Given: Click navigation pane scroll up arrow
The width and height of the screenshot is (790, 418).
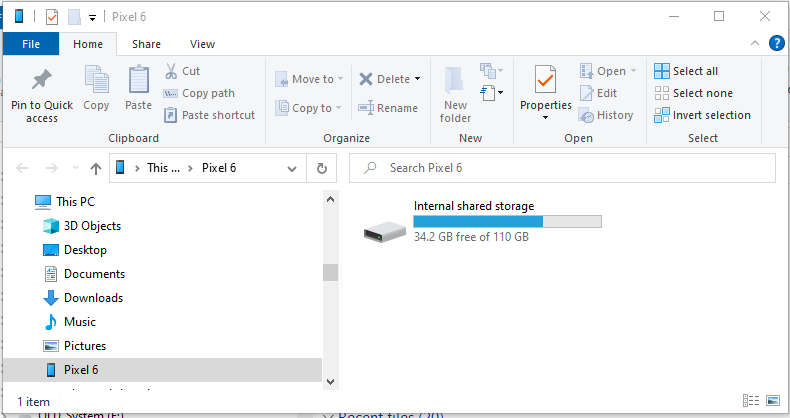Looking at the screenshot, I should 331,199.
